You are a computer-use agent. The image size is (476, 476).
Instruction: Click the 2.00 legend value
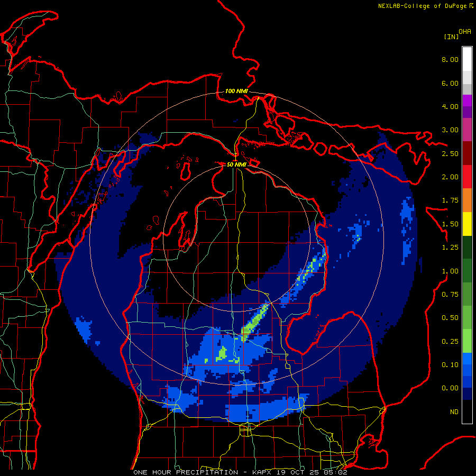click(450, 177)
